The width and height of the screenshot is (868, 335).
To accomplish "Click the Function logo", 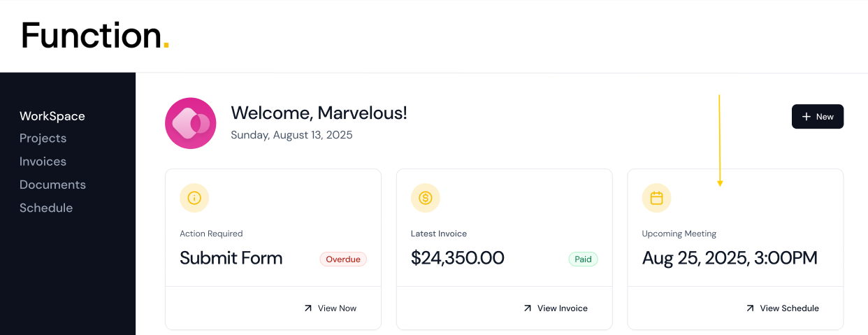I will click(x=95, y=36).
